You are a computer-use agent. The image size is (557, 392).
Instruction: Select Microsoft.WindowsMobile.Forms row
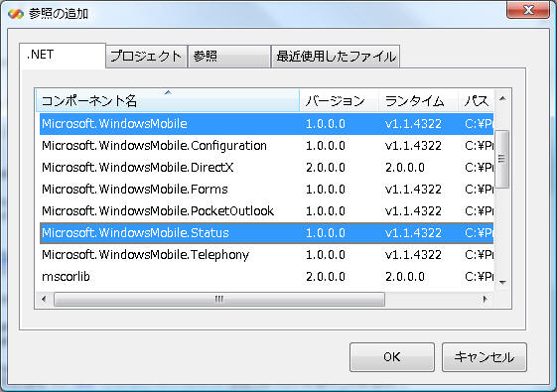pos(266,190)
